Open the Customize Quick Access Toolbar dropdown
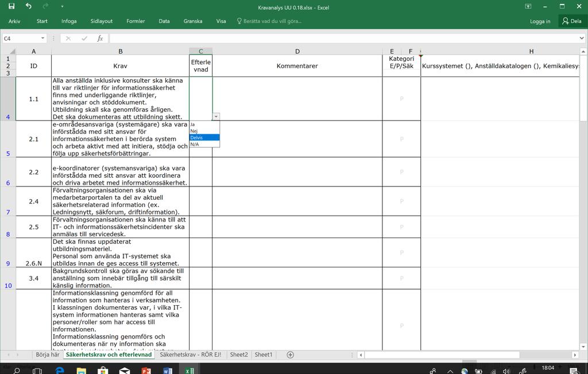This screenshot has height=374, width=588. pos(62,6)
